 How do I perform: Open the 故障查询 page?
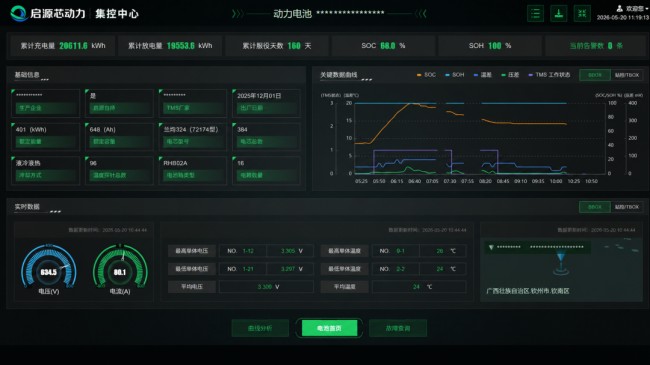(x=398, y=328)
